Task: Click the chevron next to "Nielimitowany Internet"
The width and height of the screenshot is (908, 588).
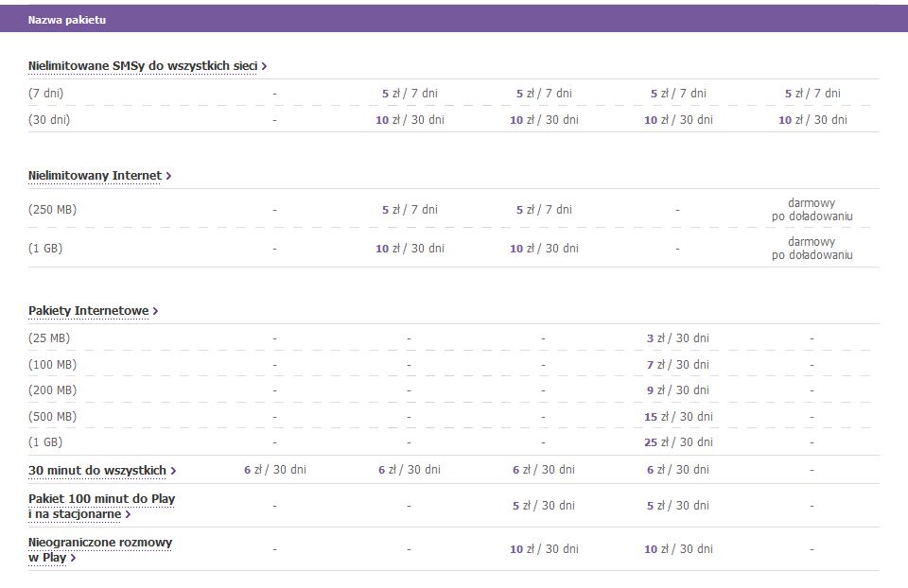Action: (168, 176)
